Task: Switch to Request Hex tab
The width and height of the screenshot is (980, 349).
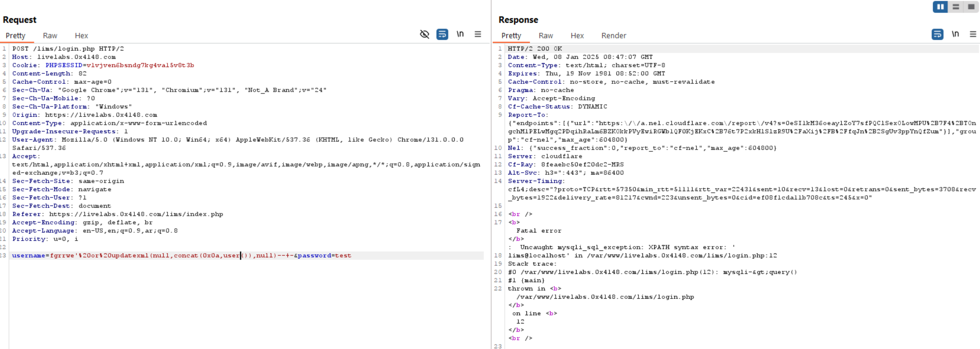Action: [81, 35]
